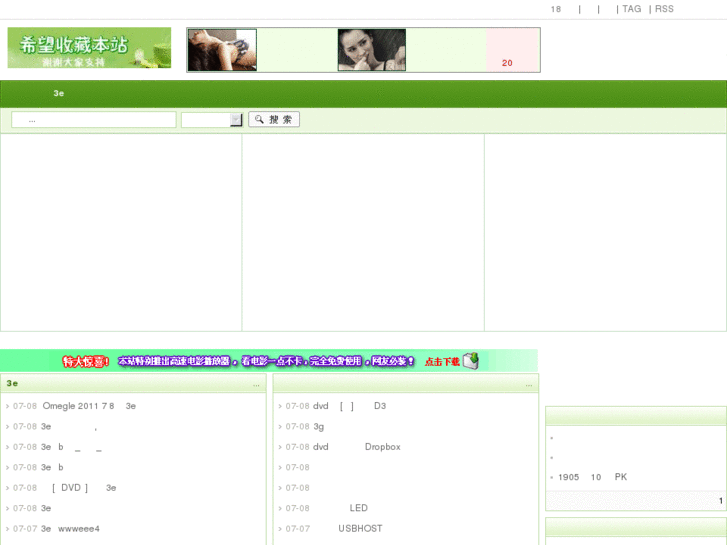Select the "3e" item in green navigation bar

click(x=58, y=93)
